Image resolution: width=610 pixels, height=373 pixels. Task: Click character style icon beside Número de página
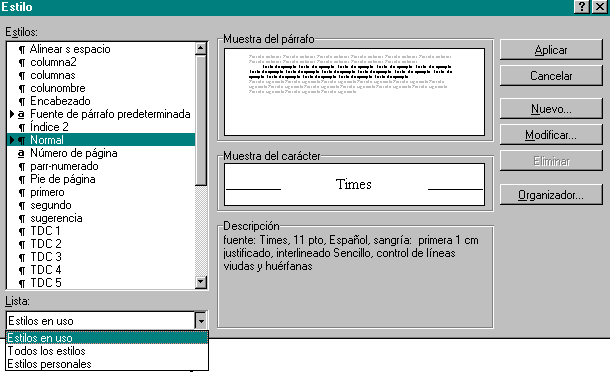pyautogui.click(x=21, y=154)
